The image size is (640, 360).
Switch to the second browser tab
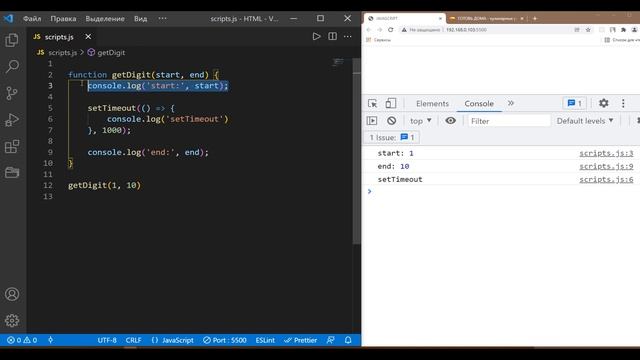(x=486, y=18)
